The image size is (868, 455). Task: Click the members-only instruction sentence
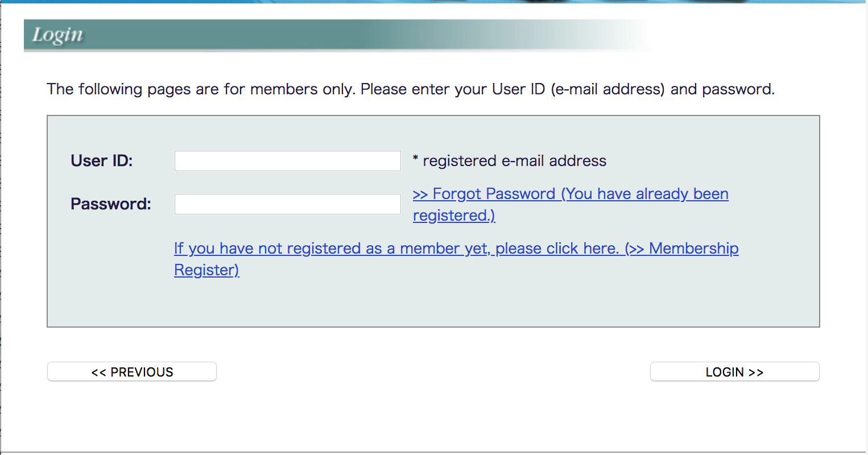[x=411, y=89]
